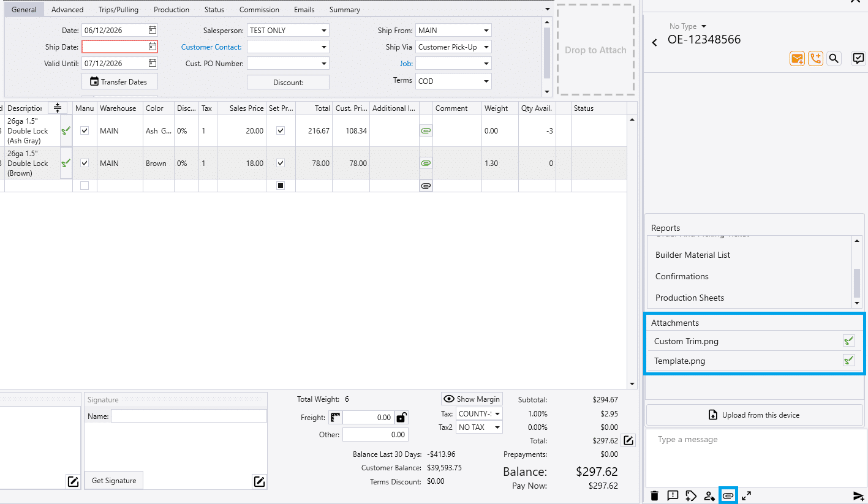Toggle Show Margin visibility
The height and width of the screenshot is (504, 868).
click(x=472, y=399)
